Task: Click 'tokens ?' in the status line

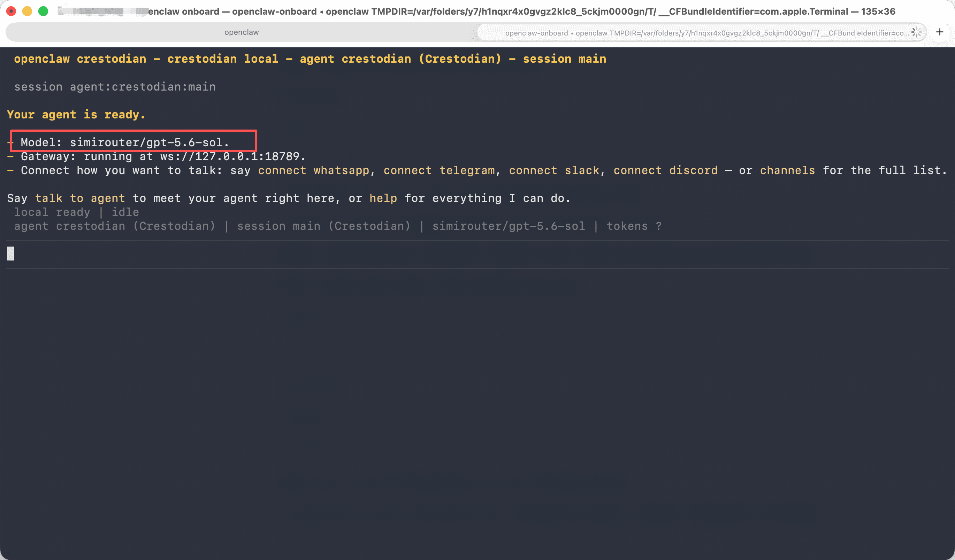Action: pos(634,226)
